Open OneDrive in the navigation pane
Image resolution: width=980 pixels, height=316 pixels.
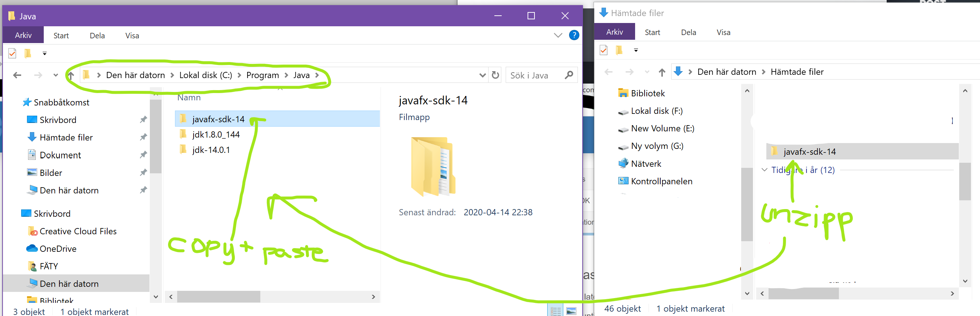(58, 248)
